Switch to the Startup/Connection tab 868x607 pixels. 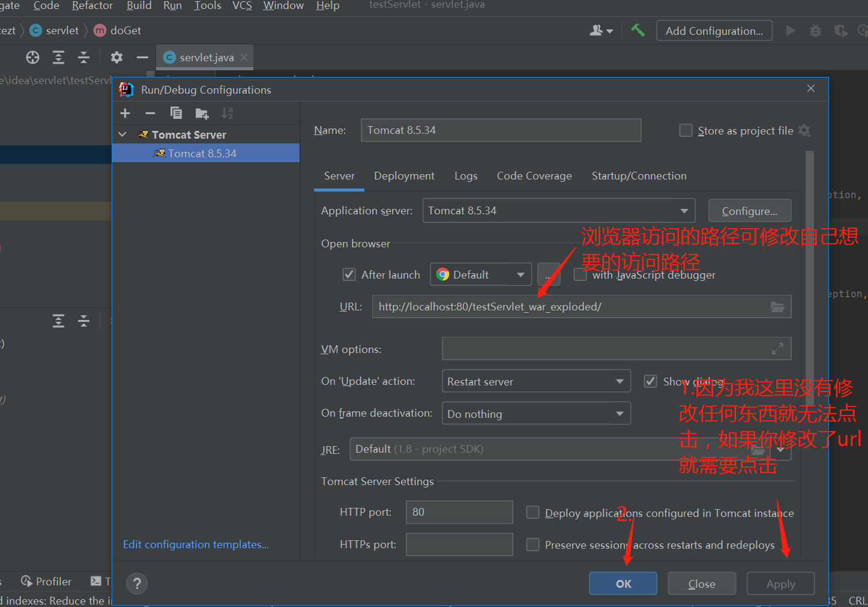(x=639, y=176)
